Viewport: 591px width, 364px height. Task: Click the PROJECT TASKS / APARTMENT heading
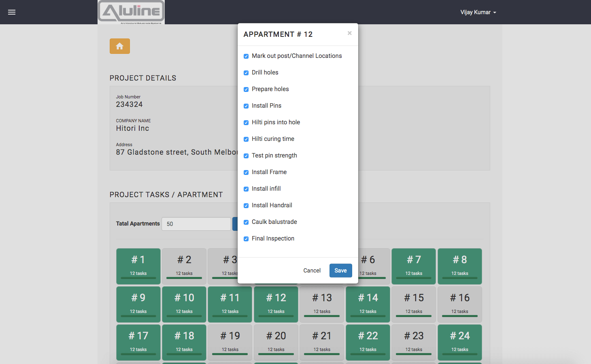pos(166,195)
